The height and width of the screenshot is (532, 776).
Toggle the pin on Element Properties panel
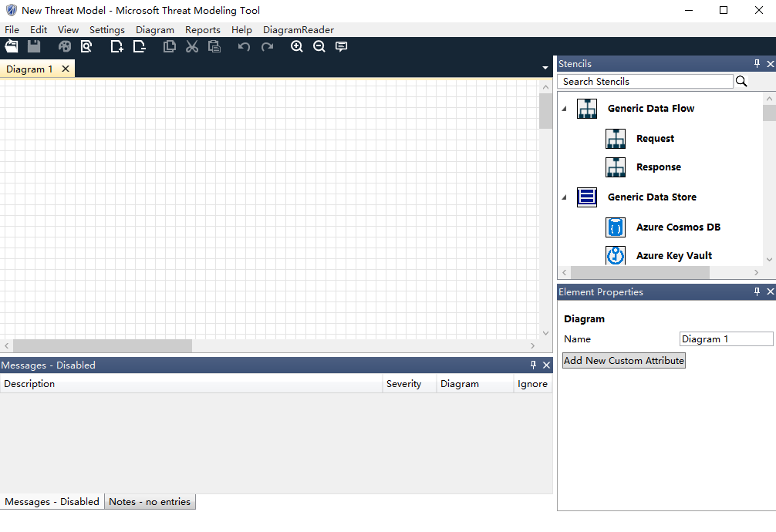coord(757,292)
